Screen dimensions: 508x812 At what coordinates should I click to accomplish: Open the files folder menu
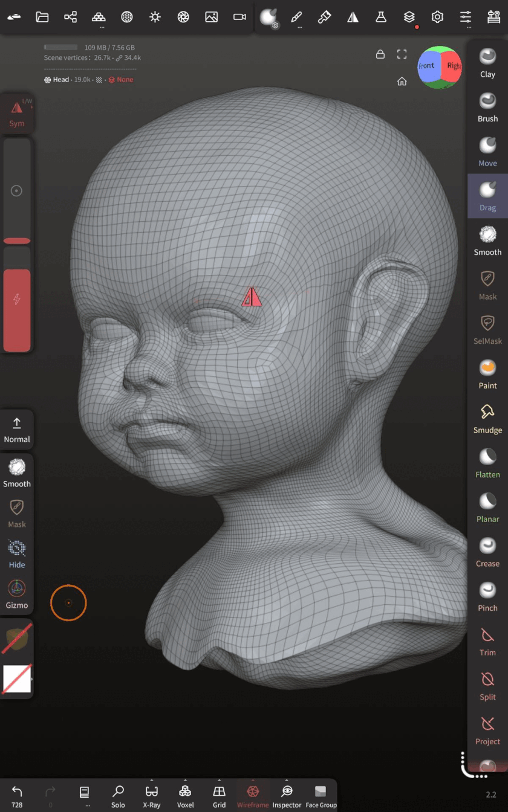[x=42, y=17]
